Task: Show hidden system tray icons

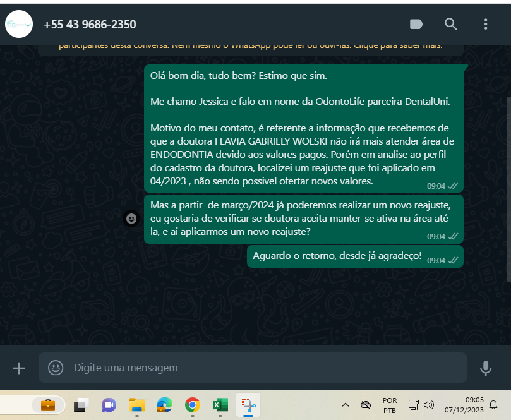Action: point(346,405)
